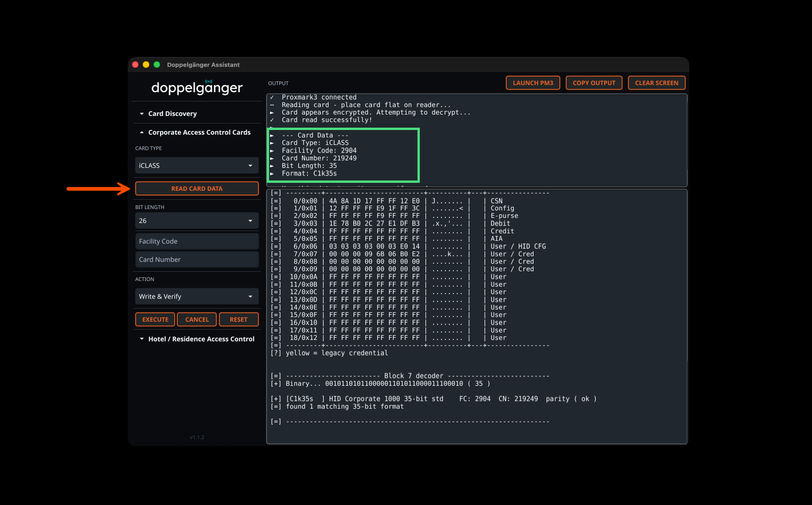Launch PM3 from the output toolbar
This screenshot has height=505, width=812.
(x=533, y=83)
